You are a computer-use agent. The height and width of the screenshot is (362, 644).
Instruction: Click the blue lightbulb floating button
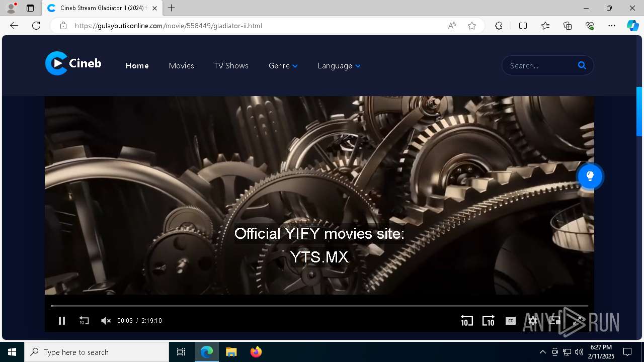(590, 176)
